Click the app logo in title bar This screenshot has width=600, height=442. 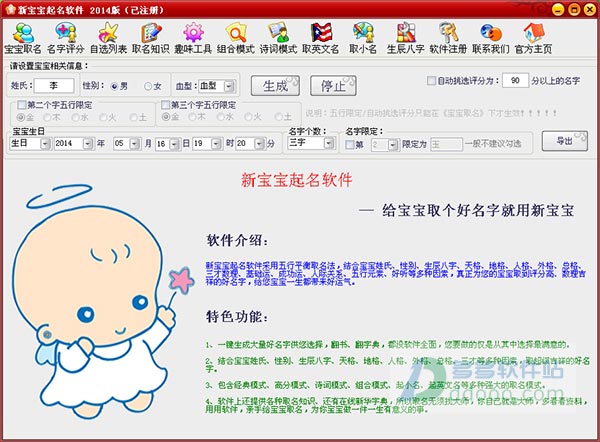click(x=10, y=9)
